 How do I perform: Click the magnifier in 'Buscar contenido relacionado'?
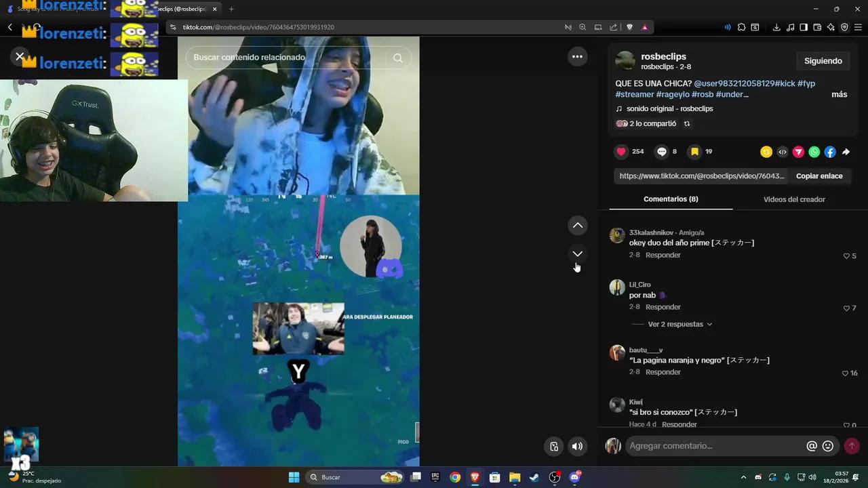coord(398,58)
